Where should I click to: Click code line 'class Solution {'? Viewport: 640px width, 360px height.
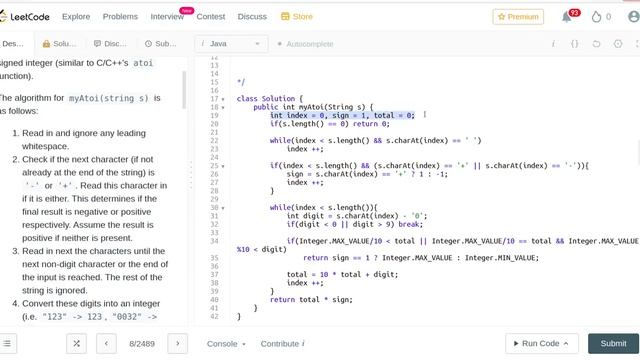pos(269,99)
